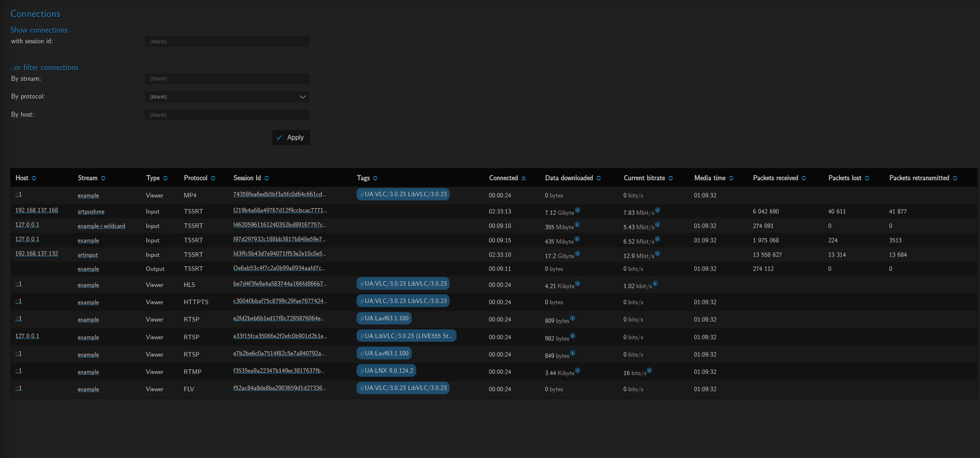
Task: Open host ::1 link in the RTMP row
Action: click(19, 371)
